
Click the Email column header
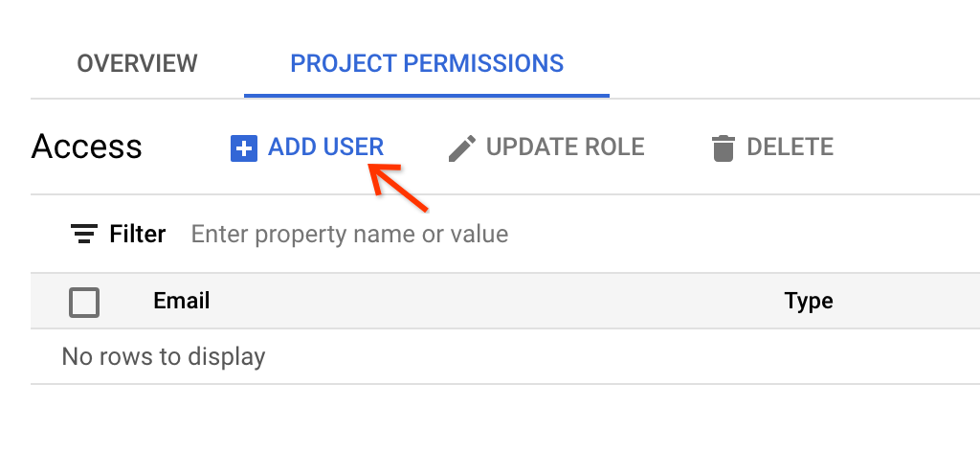(181, 301)
